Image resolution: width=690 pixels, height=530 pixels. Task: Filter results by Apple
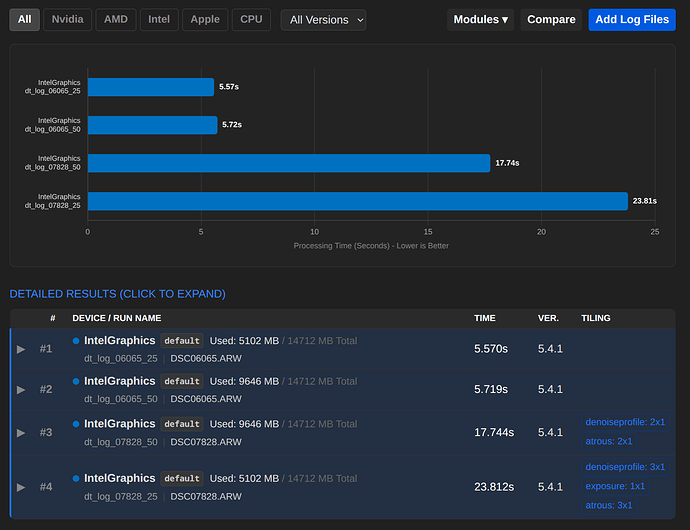coord(205,20)
